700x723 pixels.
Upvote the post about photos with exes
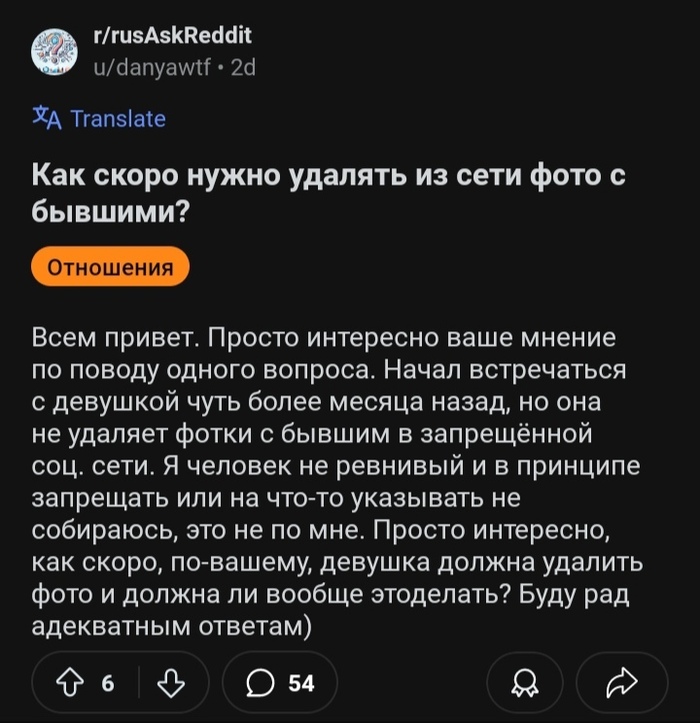click(x=69, y=683)
